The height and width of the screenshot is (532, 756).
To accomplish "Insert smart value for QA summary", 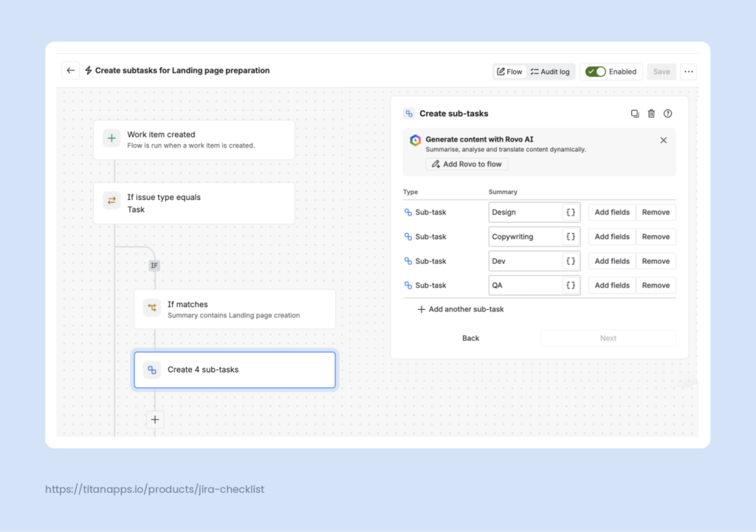I will tap(571, 286).
